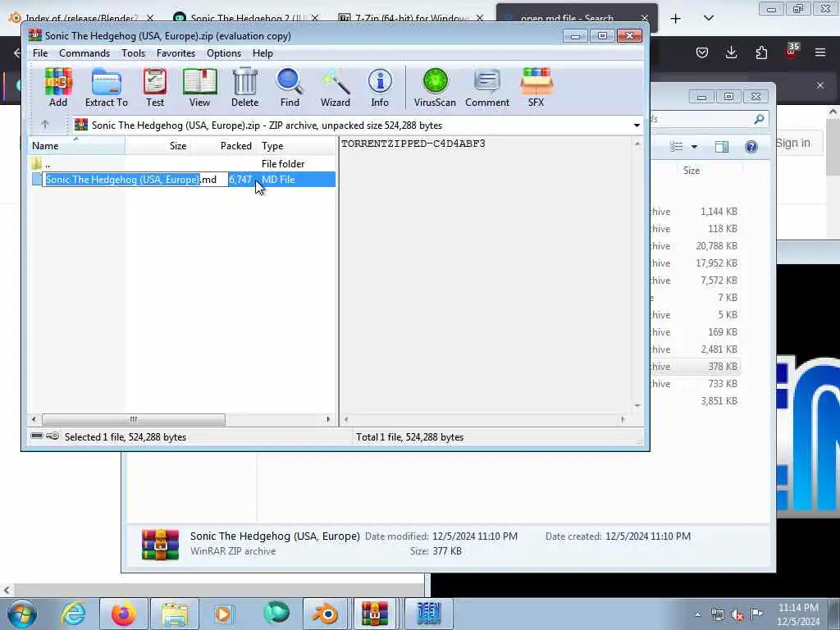This screenshot has width=840, height=630.
Task: Open the Firefox hamburger menu
Action: click(820, 52)
